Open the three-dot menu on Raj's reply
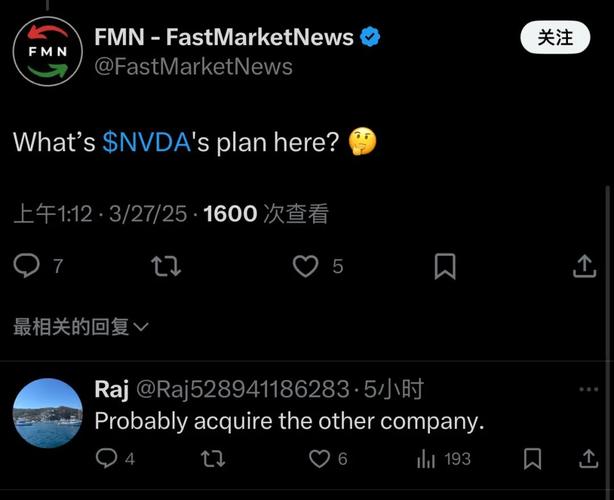614x500 pixels. pos(589,389)
